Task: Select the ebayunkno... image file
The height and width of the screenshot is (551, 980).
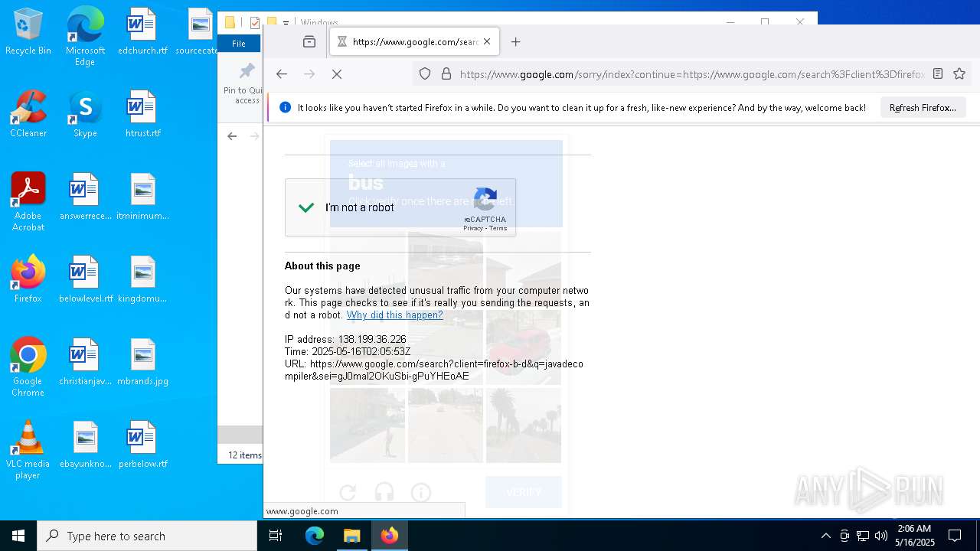Action: click(x=85, y=444)
